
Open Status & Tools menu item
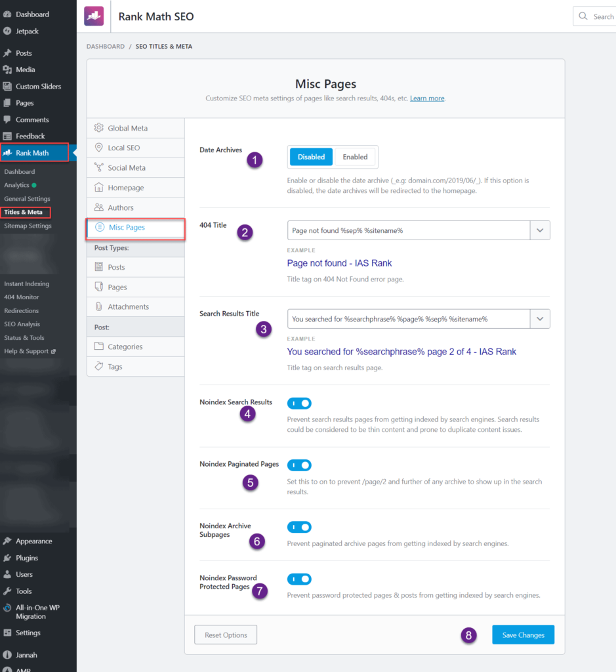pyautogui.click(x=24, y=338)
